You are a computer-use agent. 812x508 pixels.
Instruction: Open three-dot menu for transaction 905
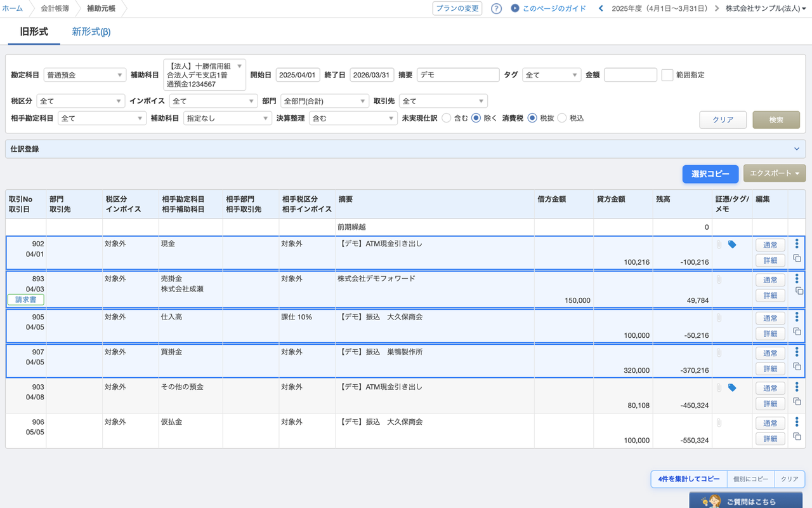coord(797,316)
